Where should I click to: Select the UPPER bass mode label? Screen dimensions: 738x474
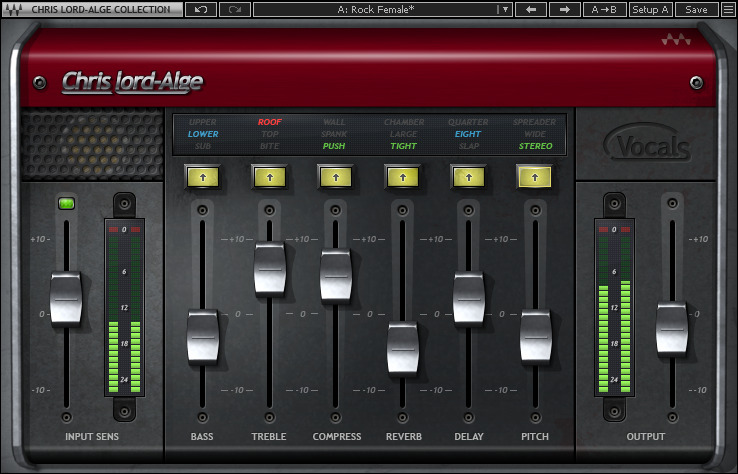pos(202,122)
